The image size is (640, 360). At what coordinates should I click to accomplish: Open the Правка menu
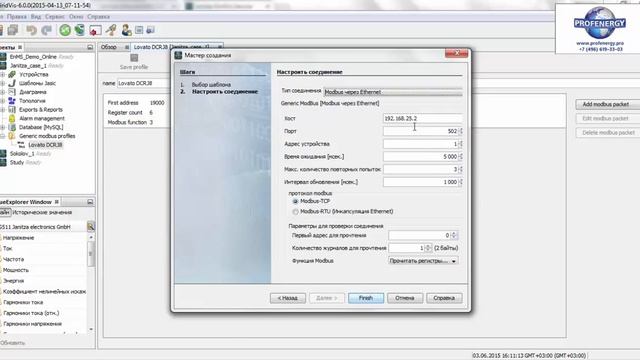click(x=17, y=17)
